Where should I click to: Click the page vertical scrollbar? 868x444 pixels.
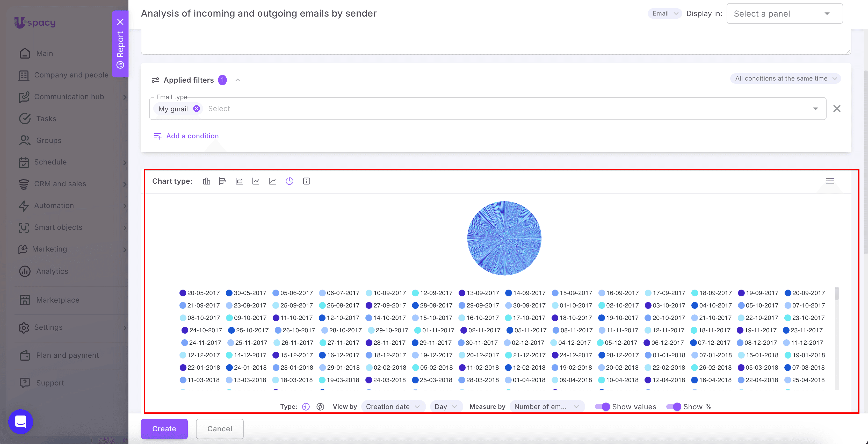865,162
